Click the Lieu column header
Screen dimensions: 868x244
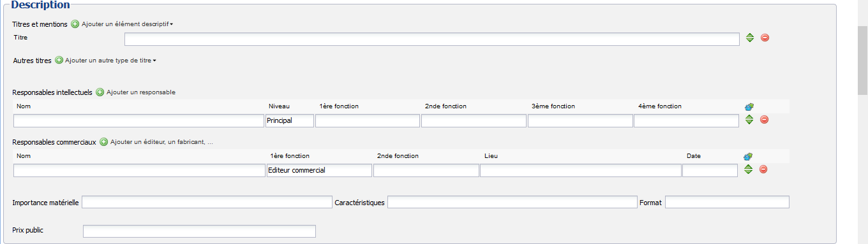point(491,156)
